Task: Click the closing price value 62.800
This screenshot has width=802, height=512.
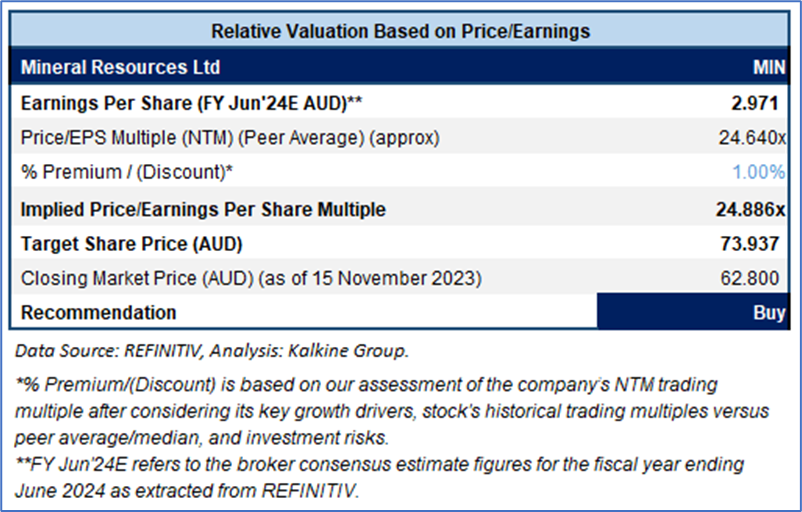Action: pyautogui.click(x=761, y=279)
